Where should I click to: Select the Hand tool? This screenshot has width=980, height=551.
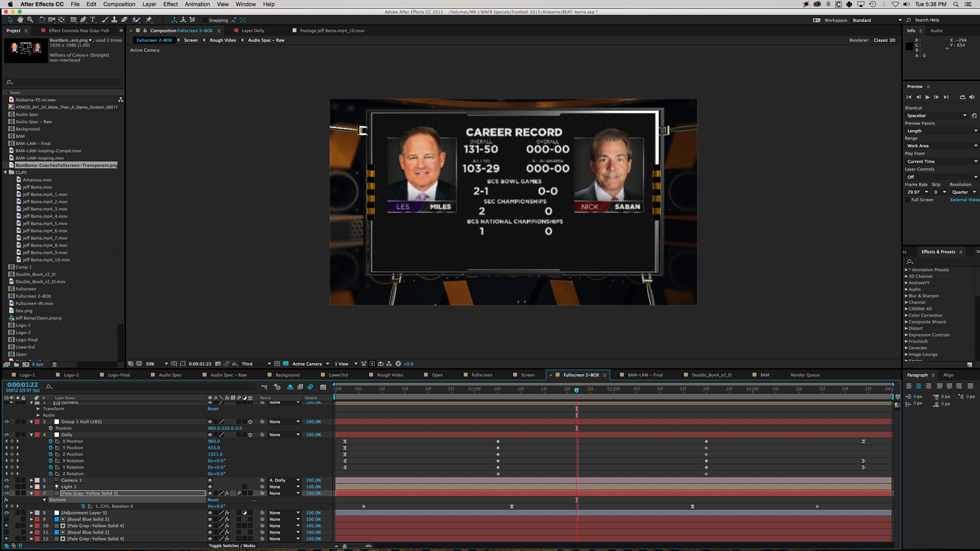click(20, 20)
